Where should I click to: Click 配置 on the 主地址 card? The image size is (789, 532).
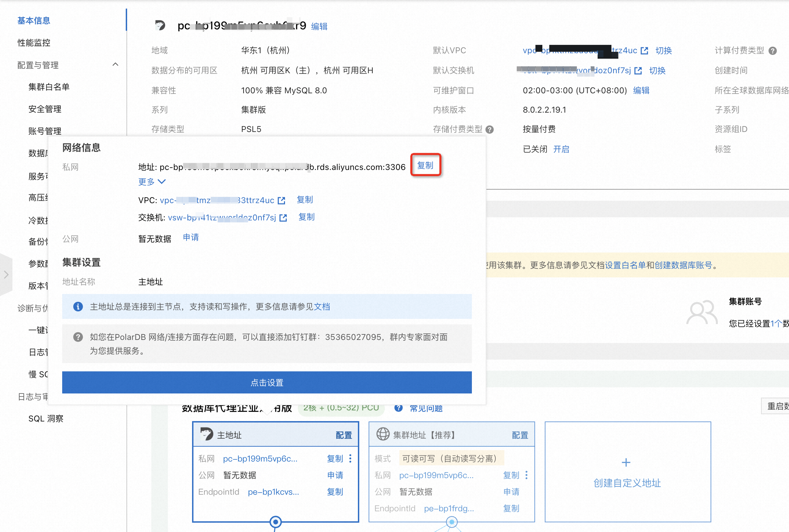[x=344, y=435]
